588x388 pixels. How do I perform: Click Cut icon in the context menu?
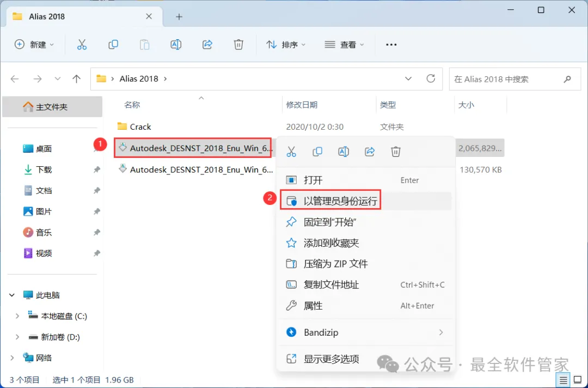pyautogui.click(x=291, y=151)
